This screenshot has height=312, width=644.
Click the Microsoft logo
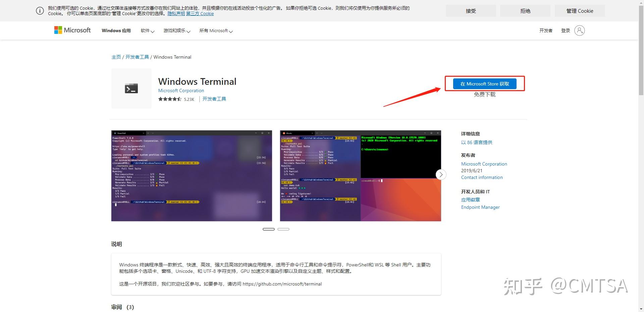click(72, 30)
